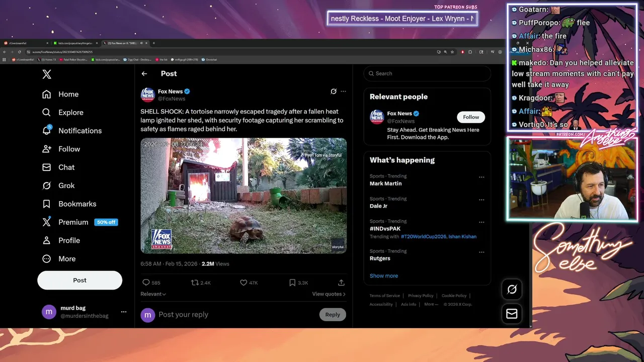
Task: Open the Follow page in the sidebar
Action: 61,149
